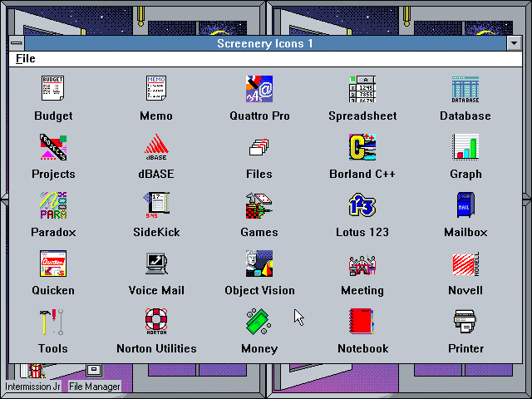Open the Budget icon
The width and height of the screenshot is (532, 399).
pyautogui.click(x=53, y=89)
